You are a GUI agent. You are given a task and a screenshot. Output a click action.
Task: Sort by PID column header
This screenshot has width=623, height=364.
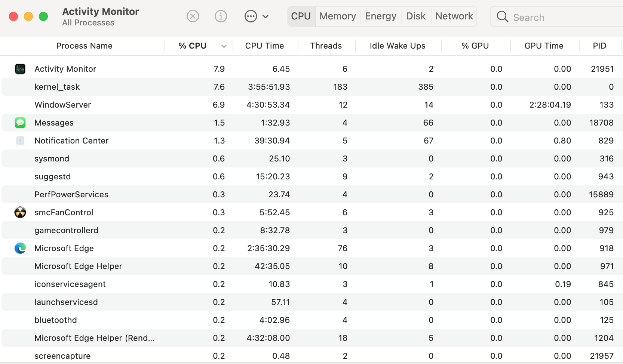[599, 46]
